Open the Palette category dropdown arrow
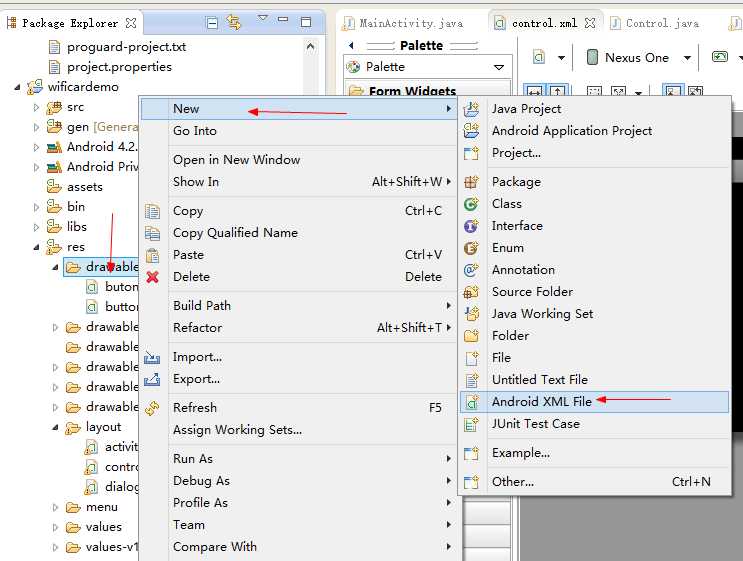This screenshot has height=561, width=743. pyautogui.click(x=499, y=67)
